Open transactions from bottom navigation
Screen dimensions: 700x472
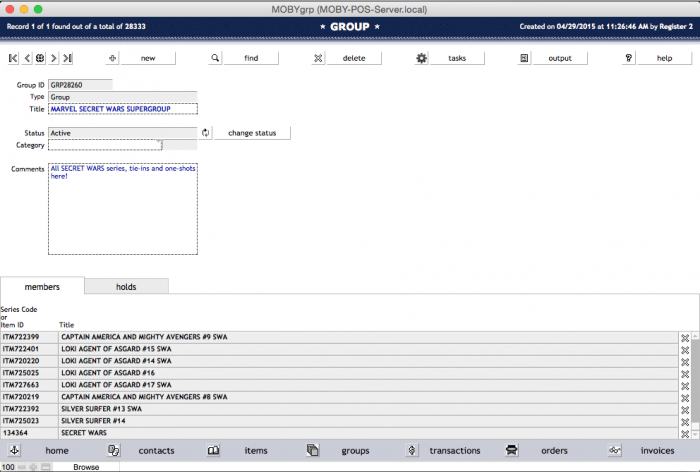[455, 451]
